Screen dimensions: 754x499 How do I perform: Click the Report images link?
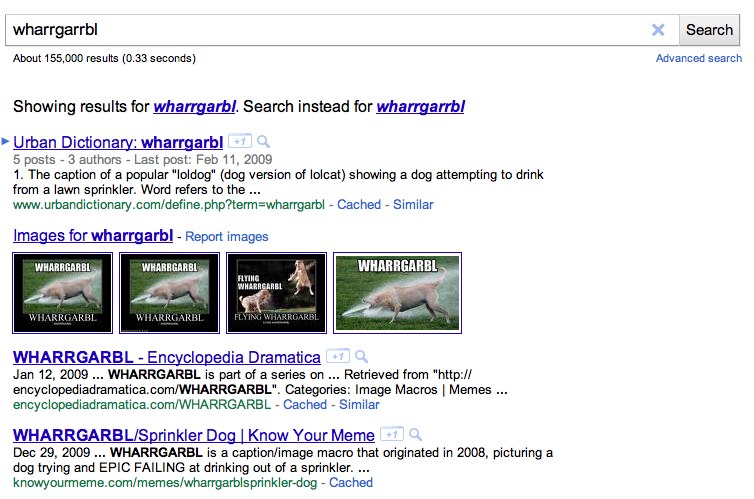(227, 237)
